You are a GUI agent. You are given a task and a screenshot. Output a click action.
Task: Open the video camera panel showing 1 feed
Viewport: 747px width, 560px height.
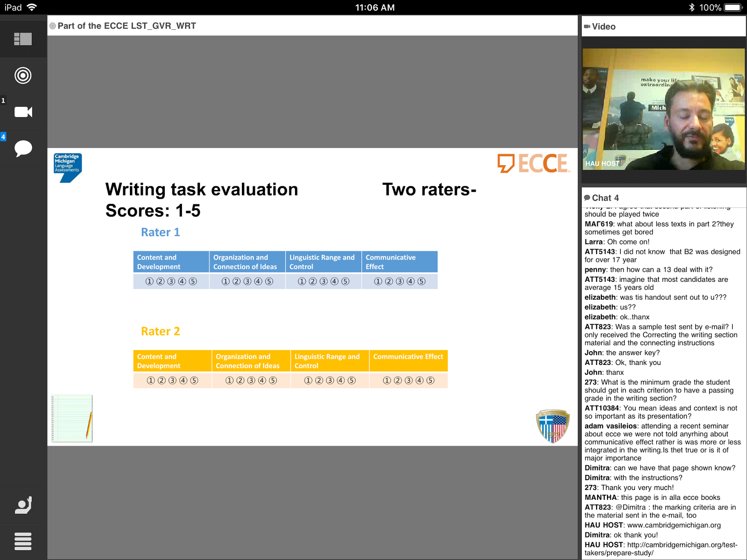(x=23, y=112)
